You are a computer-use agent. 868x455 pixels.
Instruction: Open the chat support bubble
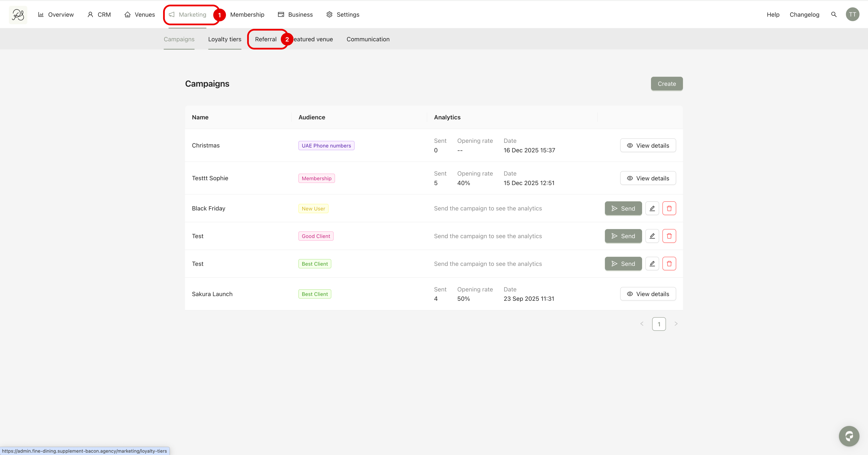click(849, 436)
